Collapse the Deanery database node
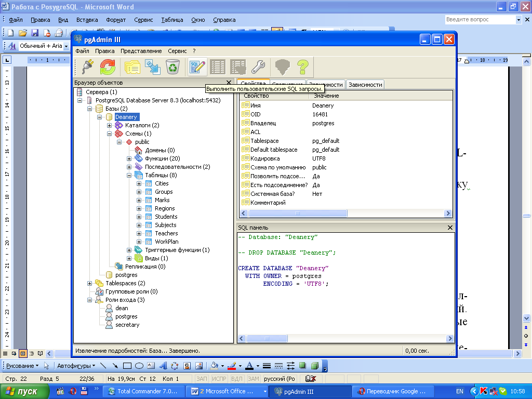 coord(99,117)
